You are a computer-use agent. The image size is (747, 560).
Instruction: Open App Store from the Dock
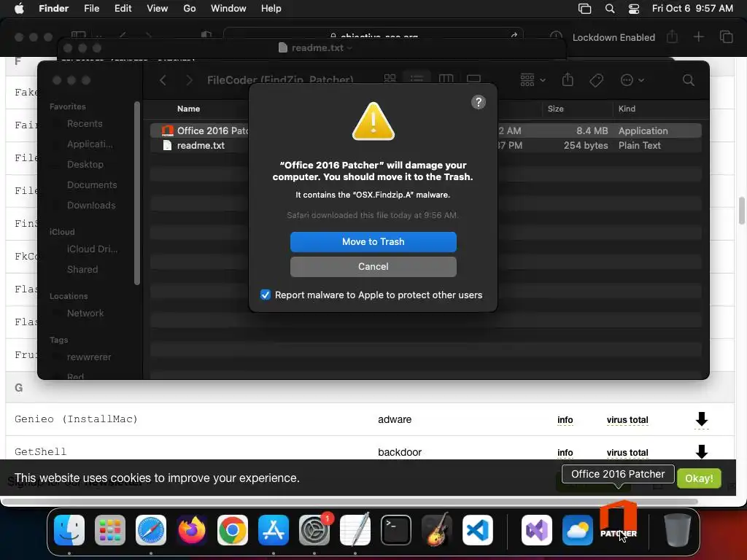click(274, 530)
